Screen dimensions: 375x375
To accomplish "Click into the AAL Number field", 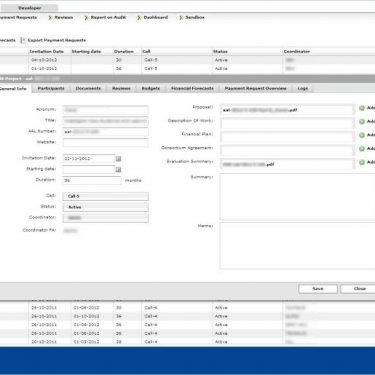I will point(106,132).
